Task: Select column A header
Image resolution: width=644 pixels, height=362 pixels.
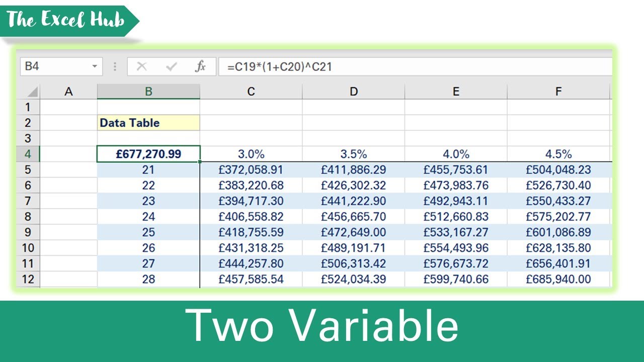Action: point(68,92)
